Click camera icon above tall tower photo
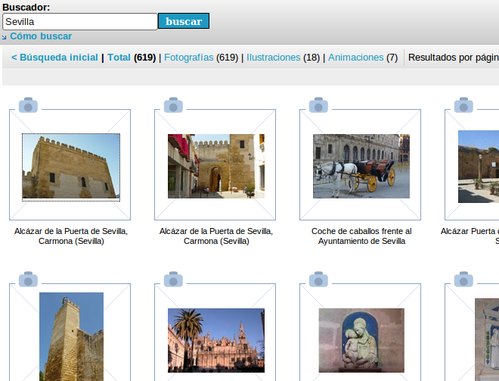 28,279
